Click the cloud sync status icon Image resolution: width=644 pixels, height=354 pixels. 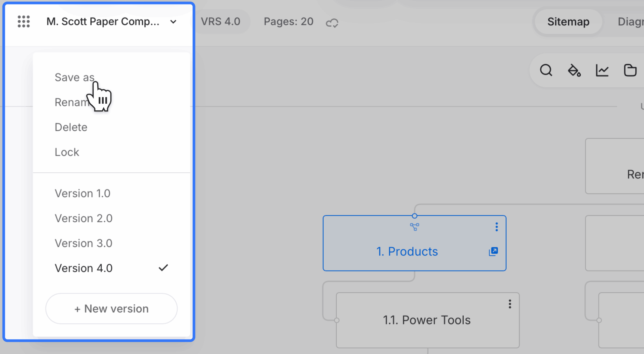332,23
